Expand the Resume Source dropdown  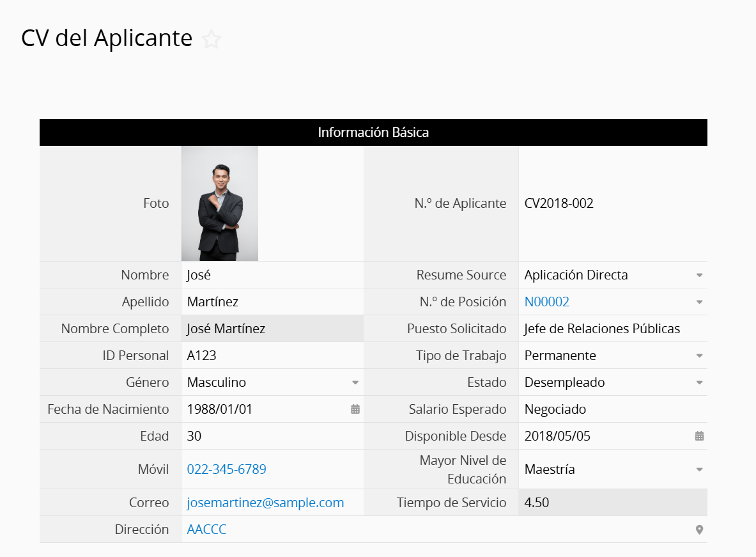point(699,275)
